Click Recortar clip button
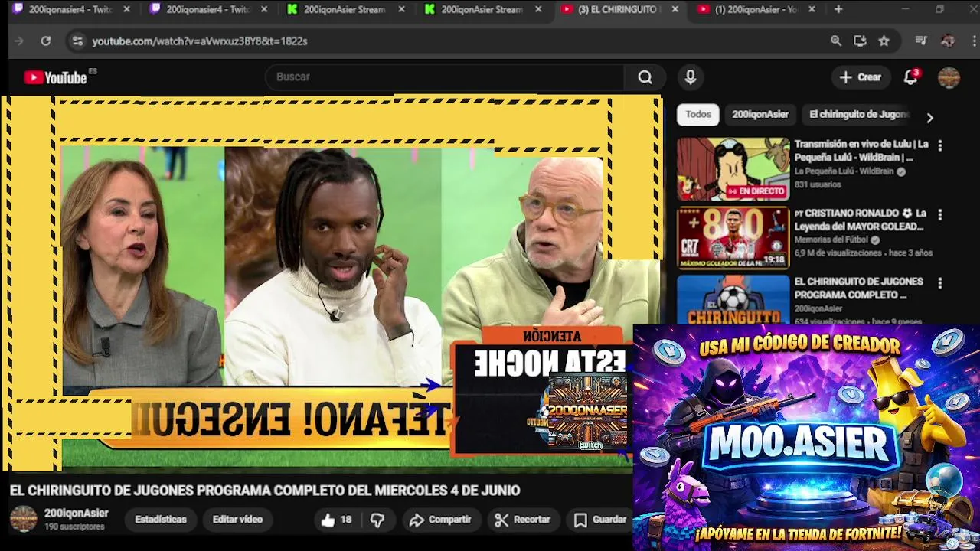The width and height of the screenshot is (980, 551). pos(523,520)
